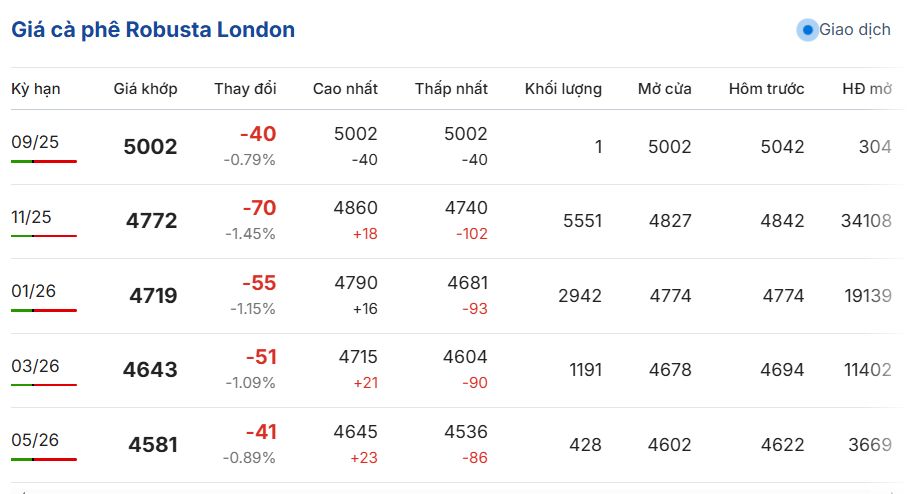Click the 05/26 red-green price range bar
914x494 pixels.
click(x=44, y=460)
